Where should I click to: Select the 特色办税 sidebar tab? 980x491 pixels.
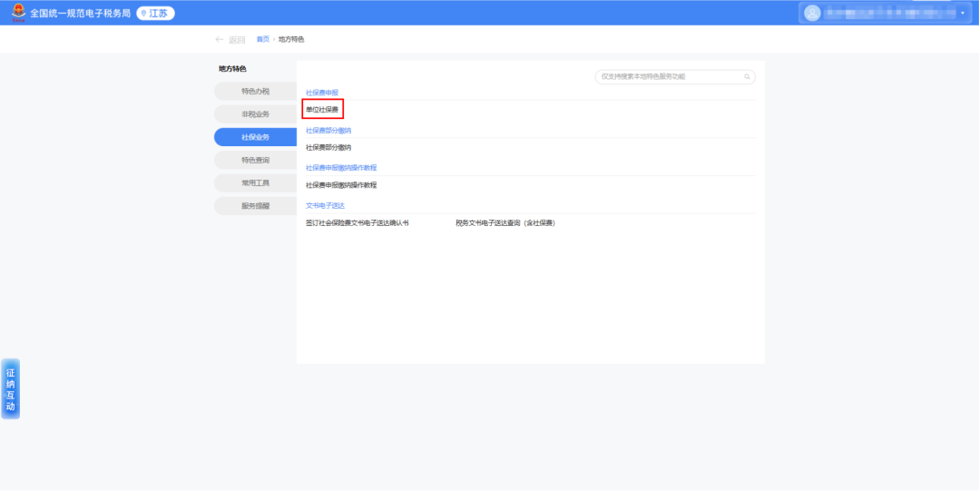click(x=255, y=92)
